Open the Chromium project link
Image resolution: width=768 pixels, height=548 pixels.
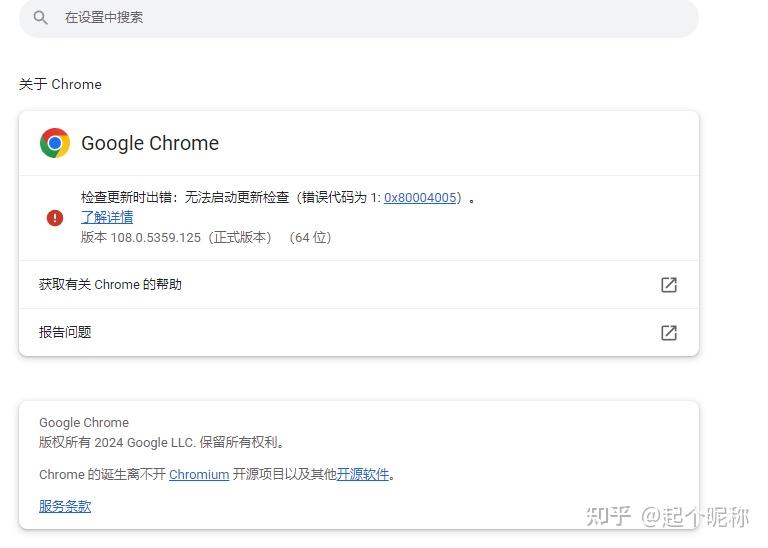pos(199,475)
